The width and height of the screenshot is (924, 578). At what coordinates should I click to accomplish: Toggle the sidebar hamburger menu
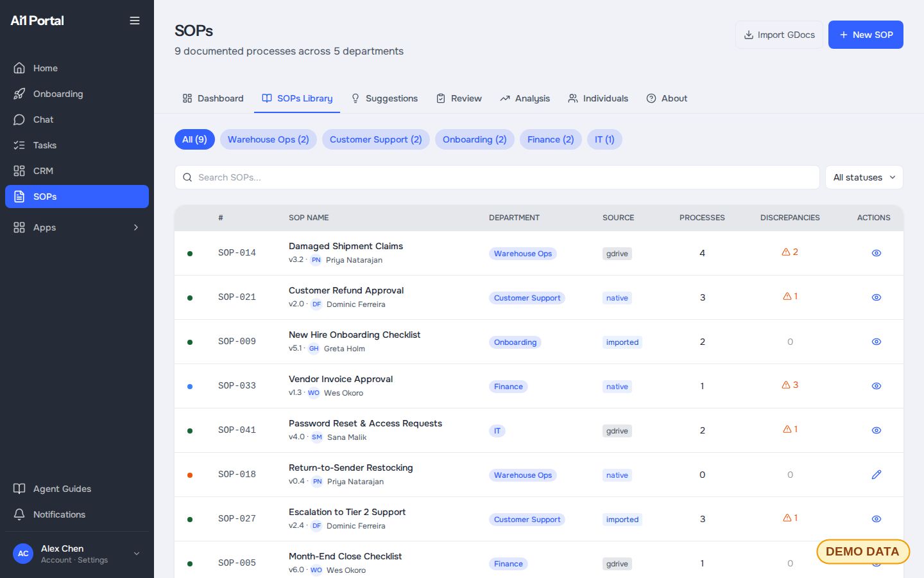[x=135, y=21]
